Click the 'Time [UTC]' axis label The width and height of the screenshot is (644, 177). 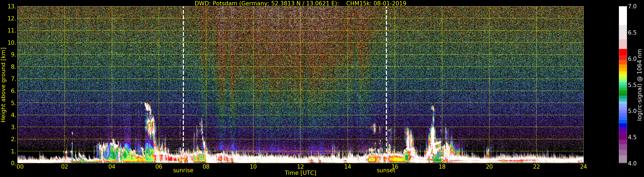coord(300,173)
